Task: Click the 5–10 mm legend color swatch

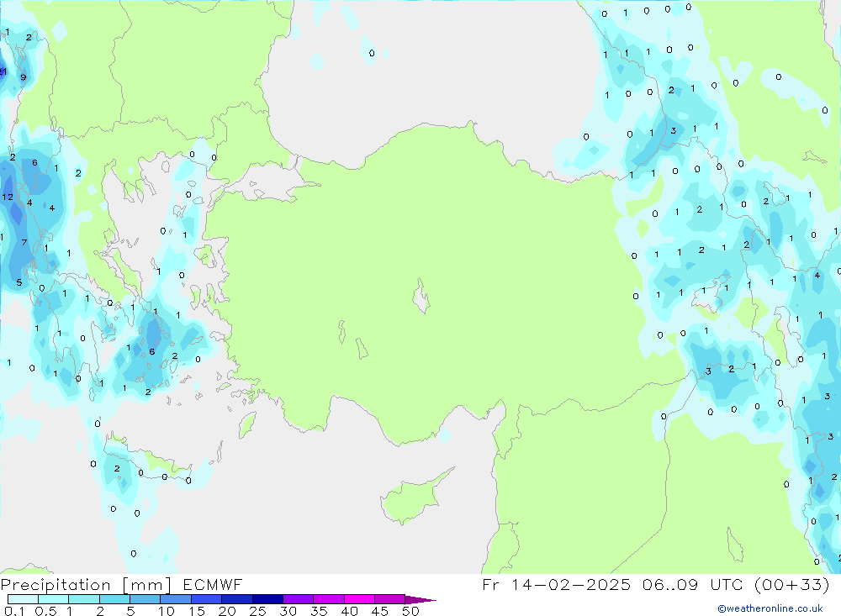Action: tap(145, 599)
